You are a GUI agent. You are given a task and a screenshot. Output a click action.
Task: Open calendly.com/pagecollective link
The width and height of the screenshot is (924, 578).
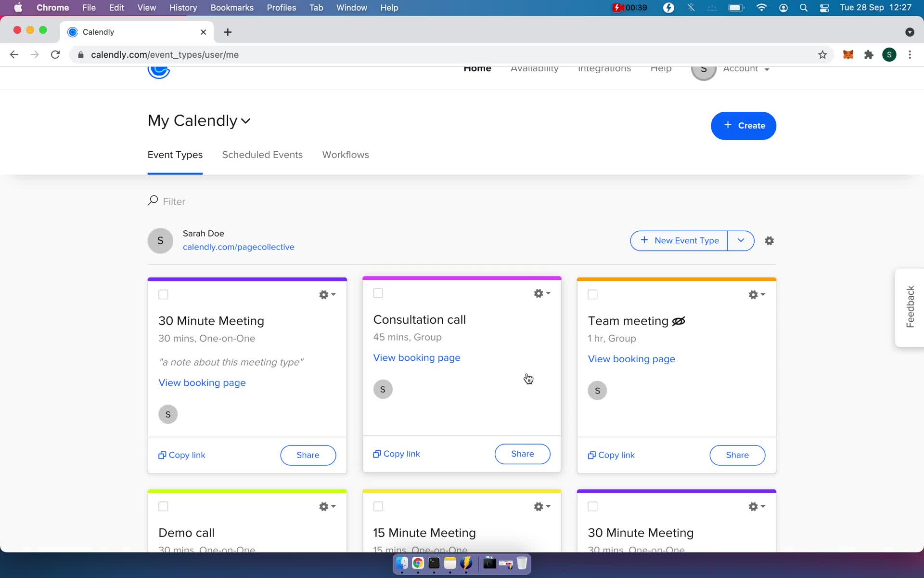click(238, 247)
